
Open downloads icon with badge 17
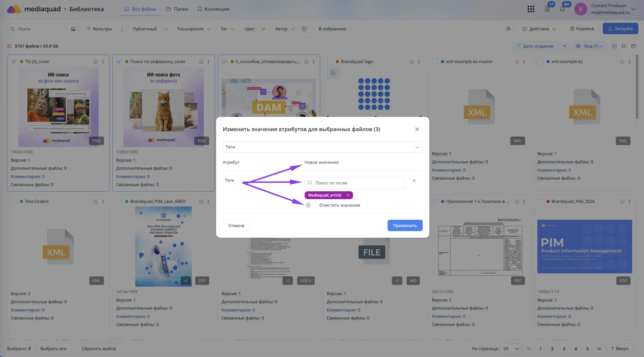[x=547, y=9]
